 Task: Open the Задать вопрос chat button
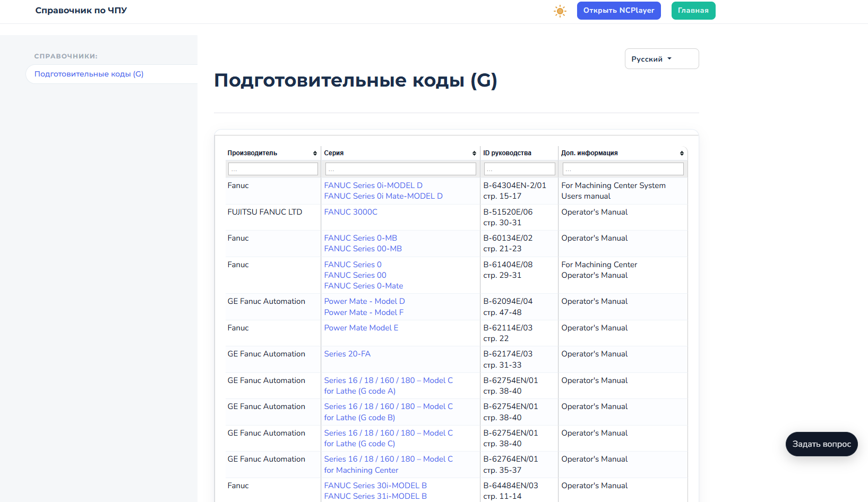821,444
